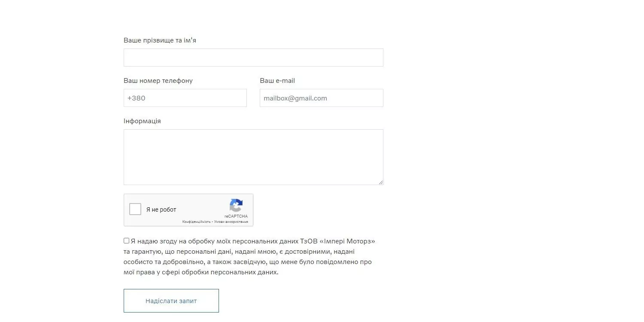Screen dimensions: 644x322
Task: Click the "Ваше прізвище та ім'я" label
Action: point(160,40)
